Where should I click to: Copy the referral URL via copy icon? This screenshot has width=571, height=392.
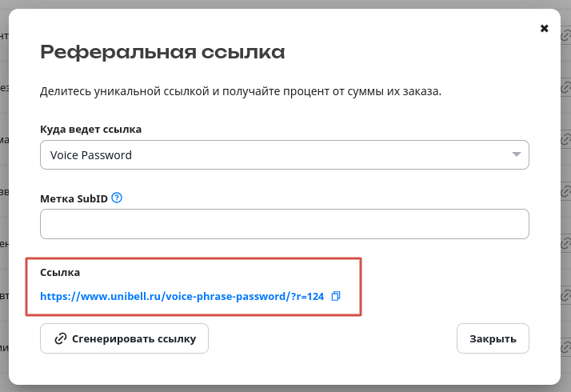(x=336, y=296)
